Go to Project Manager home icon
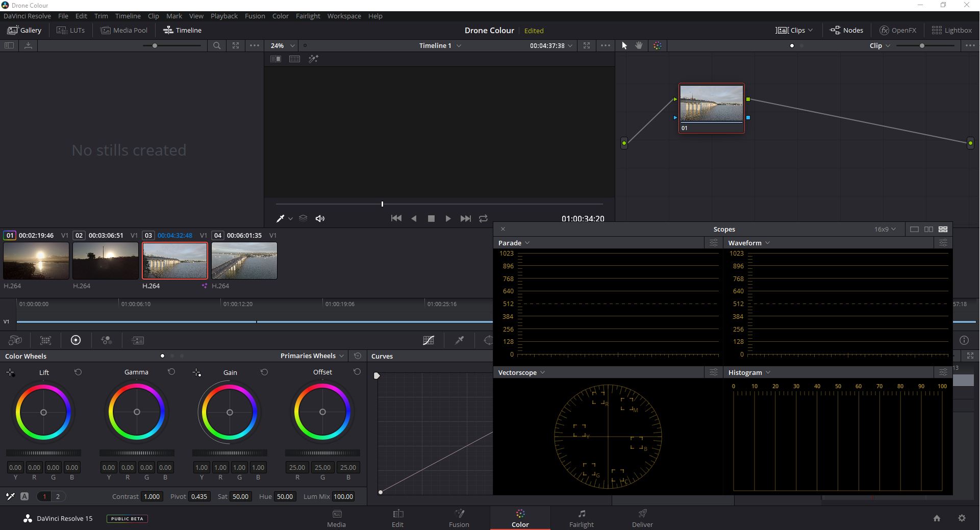Viewport: 980px width, 530px height. pos(937,518)
